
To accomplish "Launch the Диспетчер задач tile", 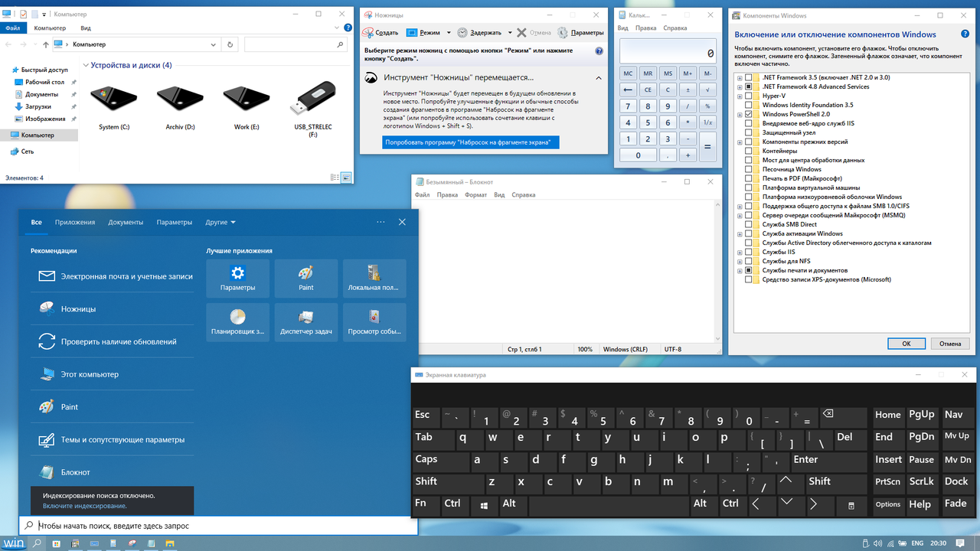I will [x=306, y=321].
